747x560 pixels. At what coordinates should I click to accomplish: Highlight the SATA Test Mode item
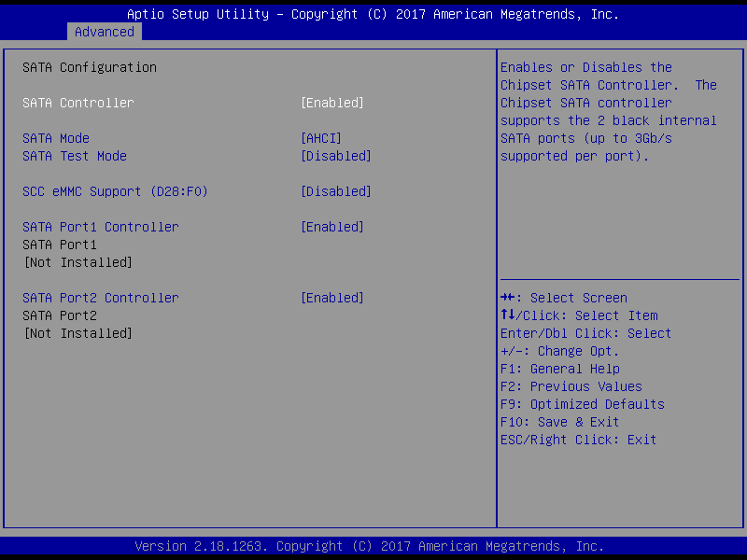coord(75,156)
